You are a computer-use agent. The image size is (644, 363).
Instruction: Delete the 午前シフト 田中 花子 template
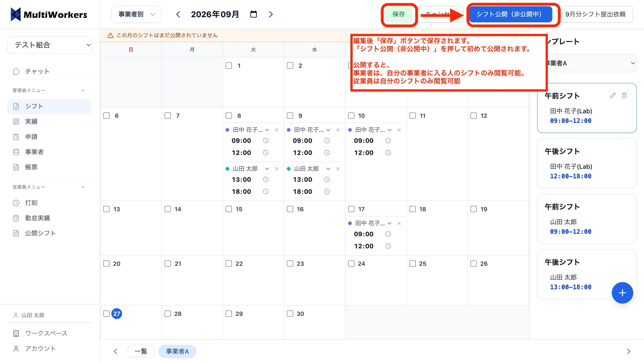point(624,95)
